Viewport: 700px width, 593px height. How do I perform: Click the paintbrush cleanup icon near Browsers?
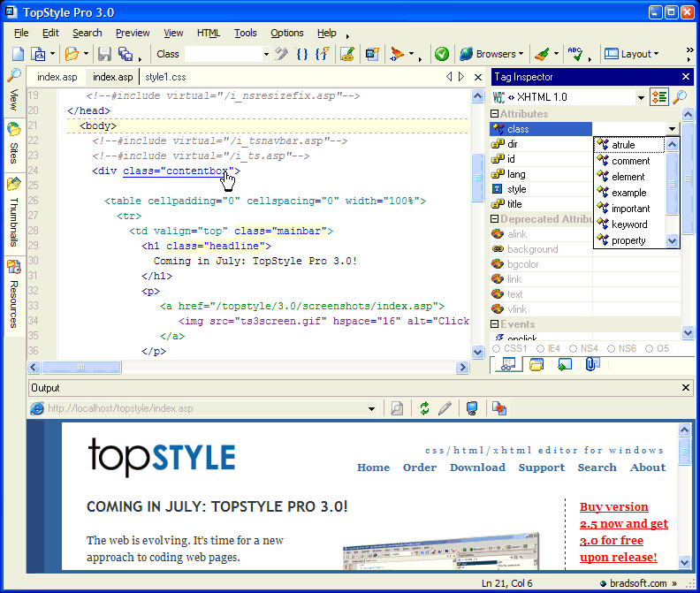543,54
